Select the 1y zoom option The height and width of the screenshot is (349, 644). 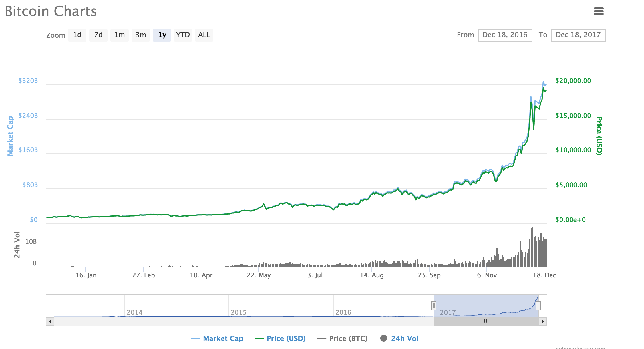[162, 35]
